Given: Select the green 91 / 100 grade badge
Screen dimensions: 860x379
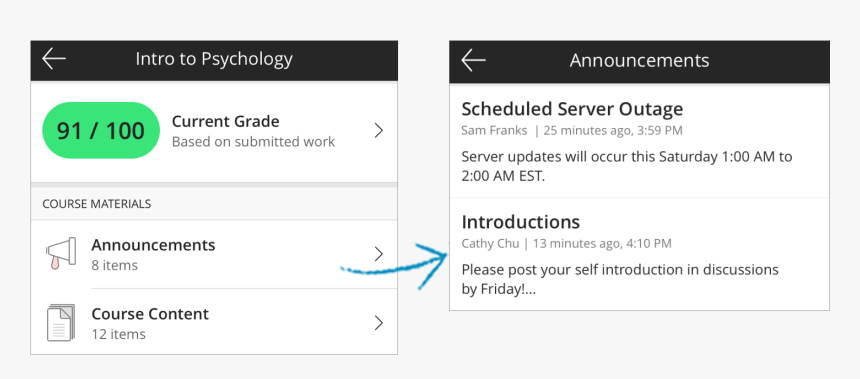Looking at the screenshot, I should 101,131.
